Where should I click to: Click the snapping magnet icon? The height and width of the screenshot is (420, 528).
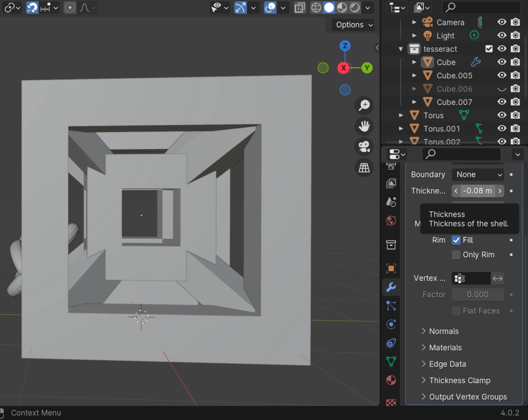[x=32, y=8]
